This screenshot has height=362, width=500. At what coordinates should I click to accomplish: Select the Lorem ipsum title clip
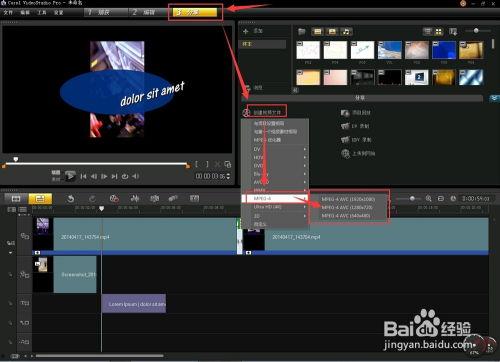(x=134, y=304)
